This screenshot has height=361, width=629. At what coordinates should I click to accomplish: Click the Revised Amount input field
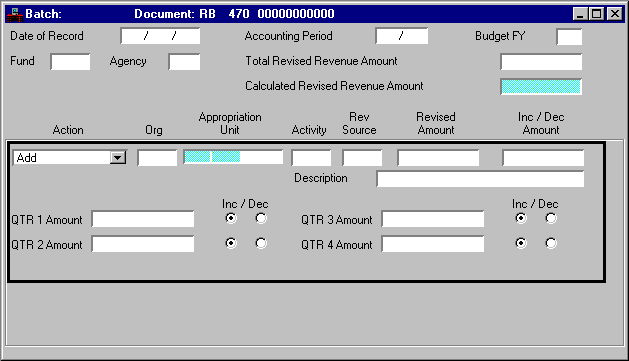(438, 158)
